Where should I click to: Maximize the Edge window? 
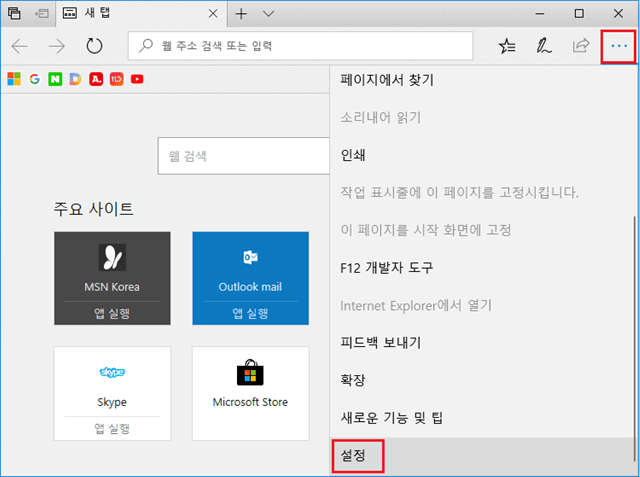click(x=579, y=14)
